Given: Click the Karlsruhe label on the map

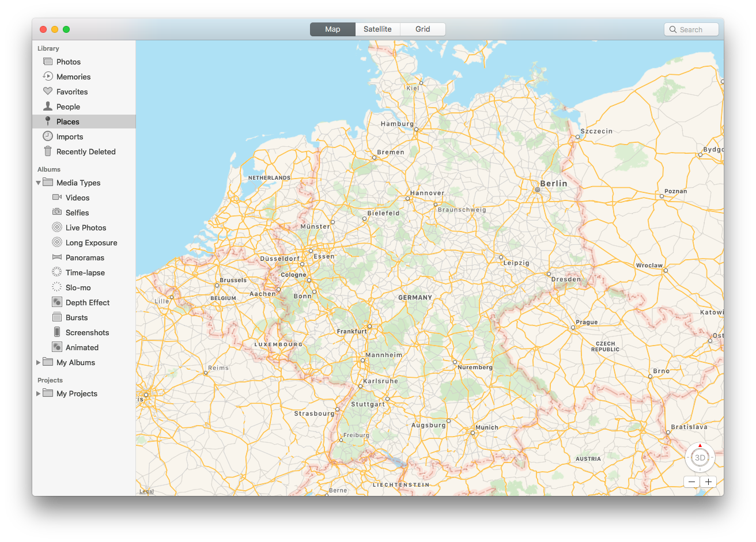Looking at the screenshot, I should [x=380, y=381].
